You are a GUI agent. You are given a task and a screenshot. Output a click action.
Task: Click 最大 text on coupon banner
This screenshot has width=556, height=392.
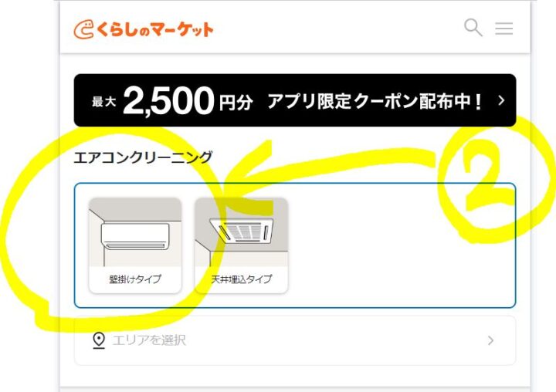(x=104, y=102)
